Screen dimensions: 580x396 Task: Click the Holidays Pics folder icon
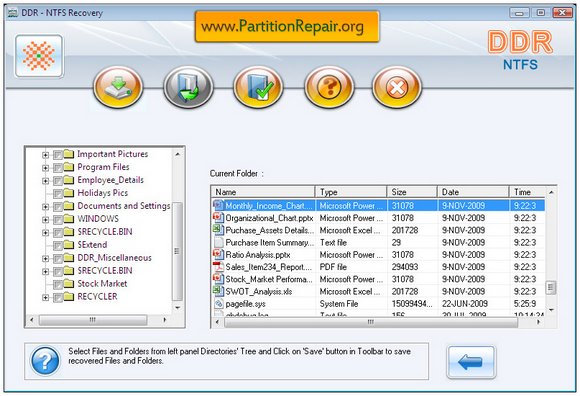click(x=69, y=193)
